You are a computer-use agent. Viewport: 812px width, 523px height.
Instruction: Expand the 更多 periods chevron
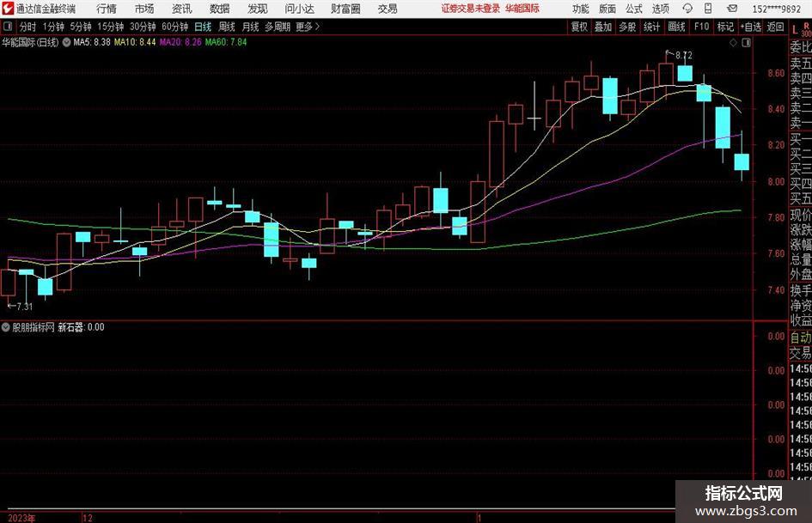tap(308, 27)
